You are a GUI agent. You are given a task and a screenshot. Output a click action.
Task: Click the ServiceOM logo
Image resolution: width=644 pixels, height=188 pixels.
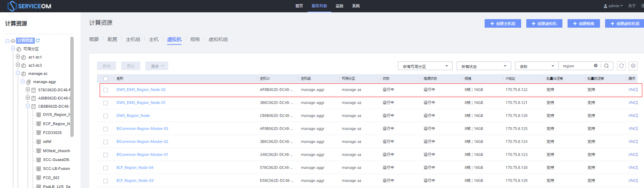(29, 6)
